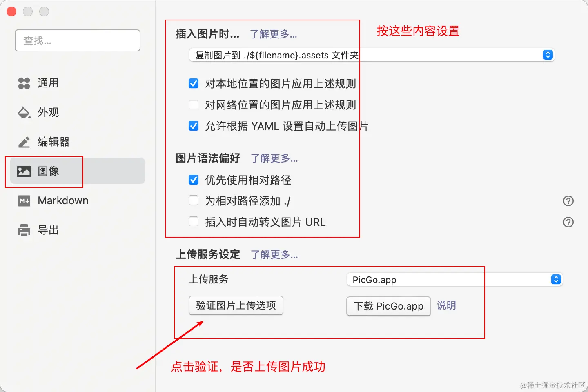Expand the 上传服务 PicGo.app dropdown
This screenshot has width=588, height=392.
click(x=455, y=279)
